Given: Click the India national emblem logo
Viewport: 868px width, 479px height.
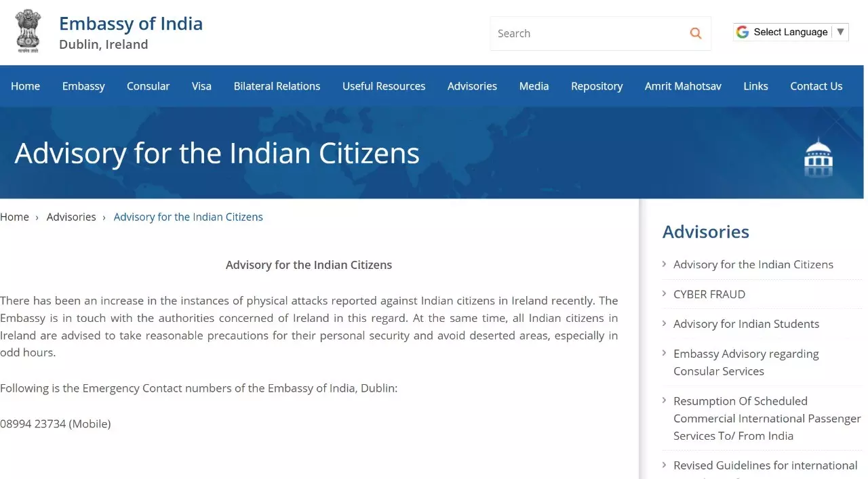Looking at the screenshot, I should [28, 31].
